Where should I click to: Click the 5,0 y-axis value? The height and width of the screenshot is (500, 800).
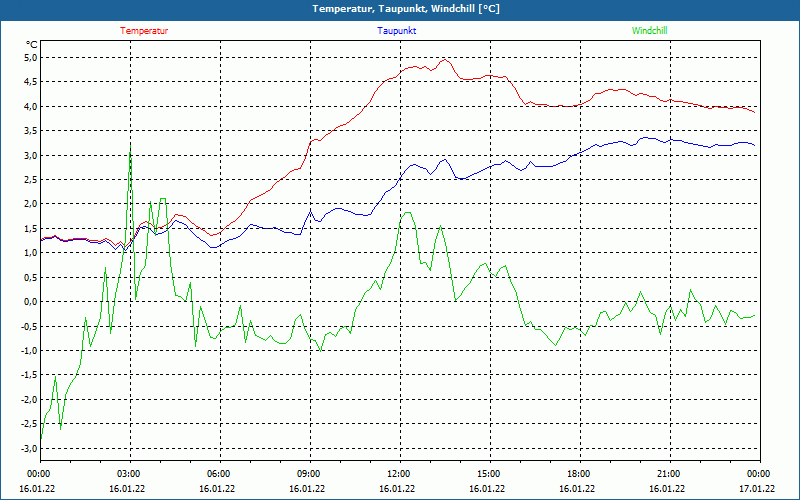(x=32, y=58)
